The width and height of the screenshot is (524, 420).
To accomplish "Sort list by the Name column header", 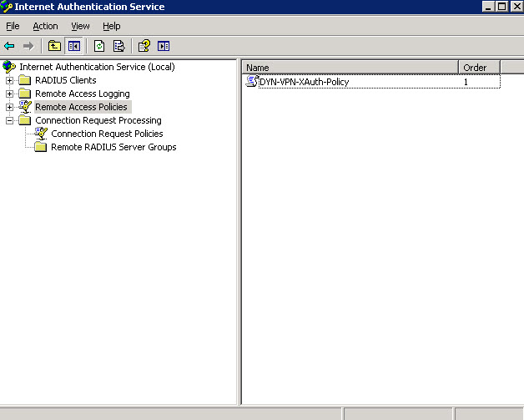I will [x=350, y=67].
